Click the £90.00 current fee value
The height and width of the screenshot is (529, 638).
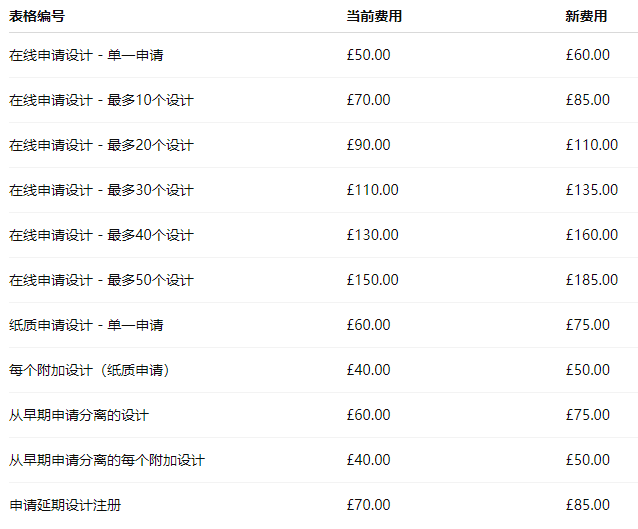pyautogui.click(x=368, y=145)
